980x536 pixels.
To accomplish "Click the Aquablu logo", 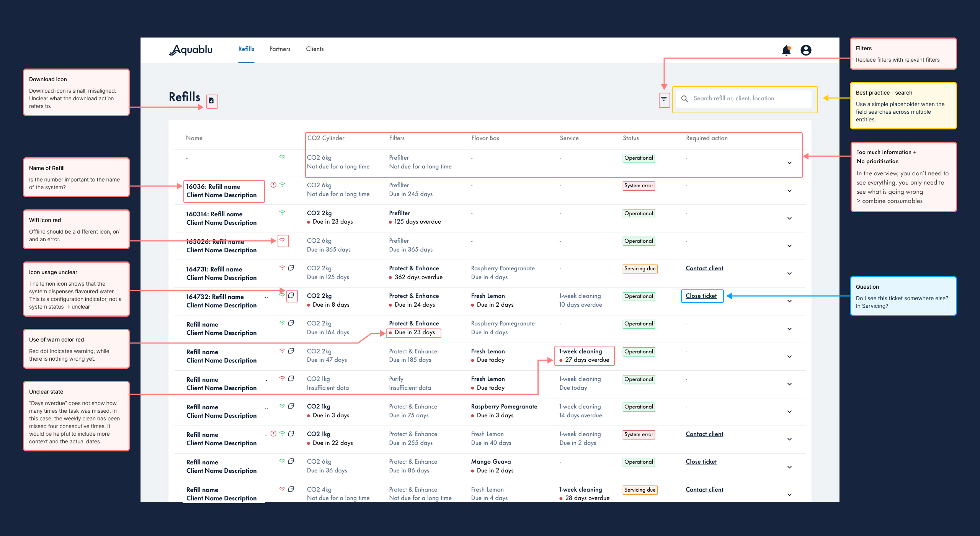I will [191, 50].
